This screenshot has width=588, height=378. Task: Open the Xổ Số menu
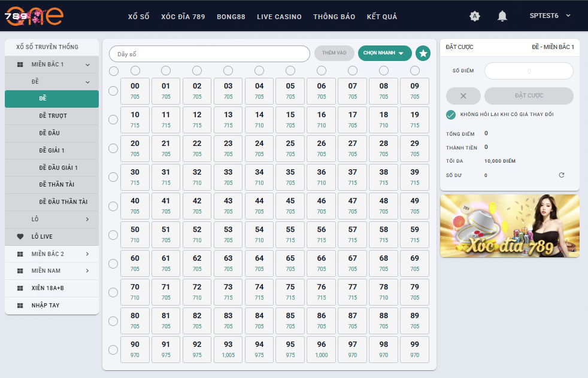coord(139,17)
